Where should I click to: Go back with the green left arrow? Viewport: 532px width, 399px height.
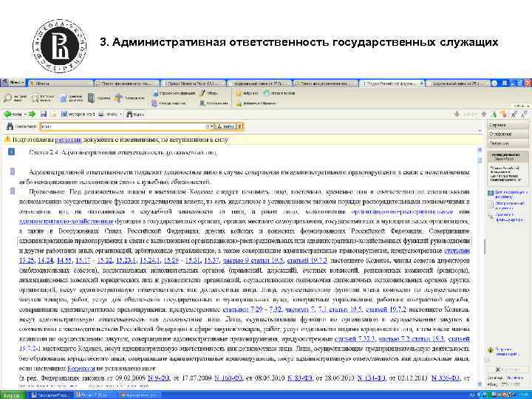[x=7, y=115]
